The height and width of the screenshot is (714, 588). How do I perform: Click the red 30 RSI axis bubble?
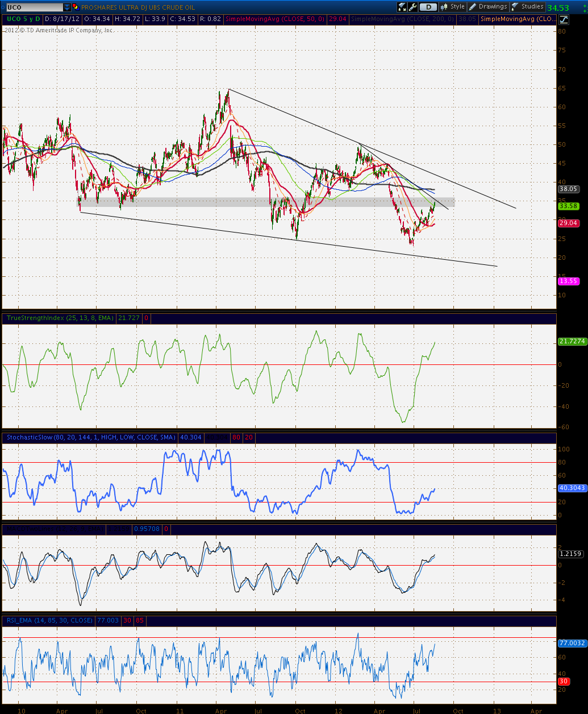[563, 681]
